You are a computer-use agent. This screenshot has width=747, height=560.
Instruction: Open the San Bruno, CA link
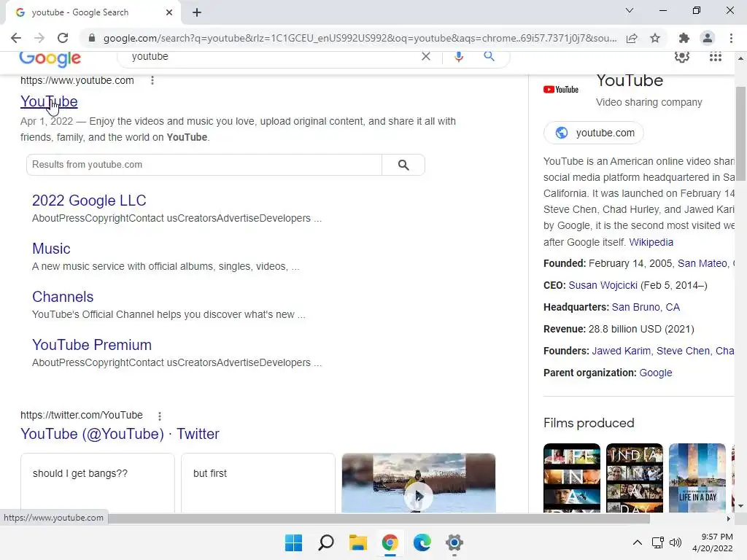click(x=646, y=307)
